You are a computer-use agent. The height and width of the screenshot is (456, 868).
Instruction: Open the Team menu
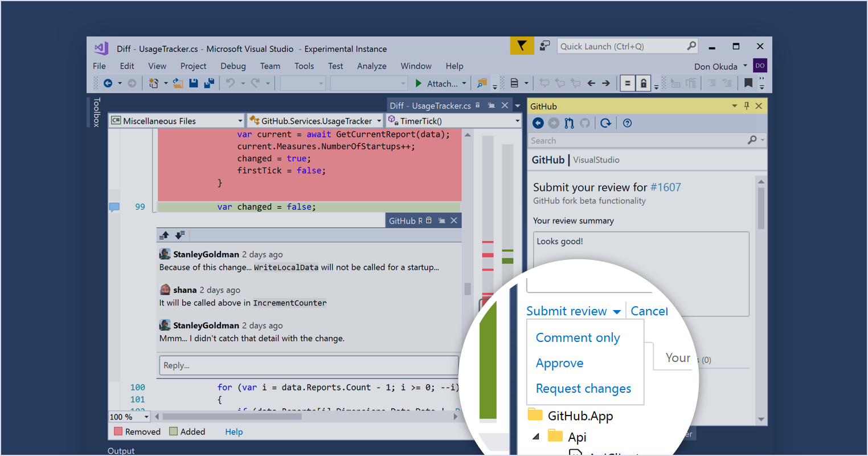pos(270,66)
